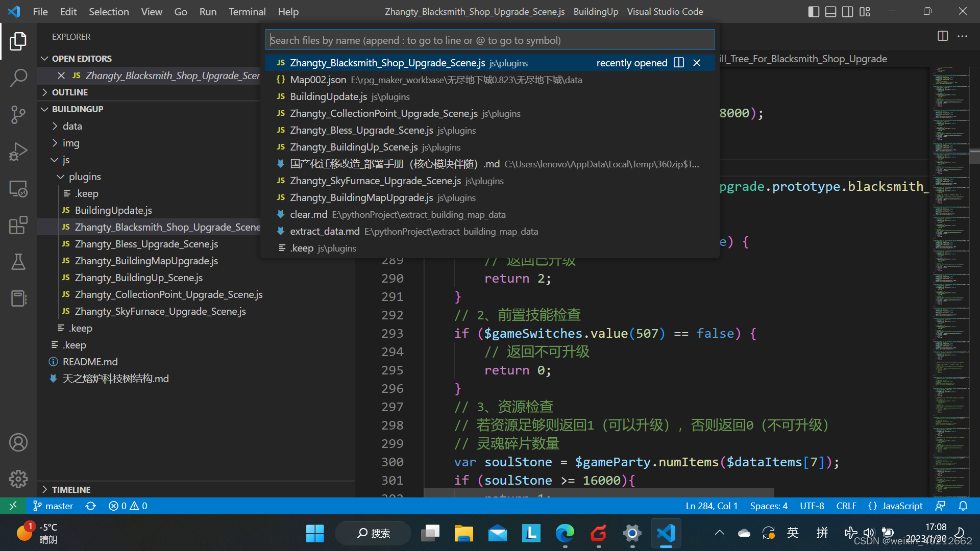Click the Remote Explorer icon in sidebar
This screenshot has width=980, height=551.
(x=18, y=189)
